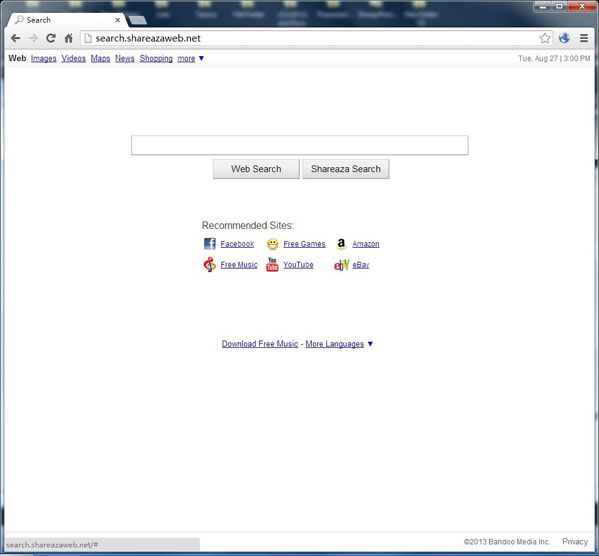Select the Videos search category

pos(74,58)
